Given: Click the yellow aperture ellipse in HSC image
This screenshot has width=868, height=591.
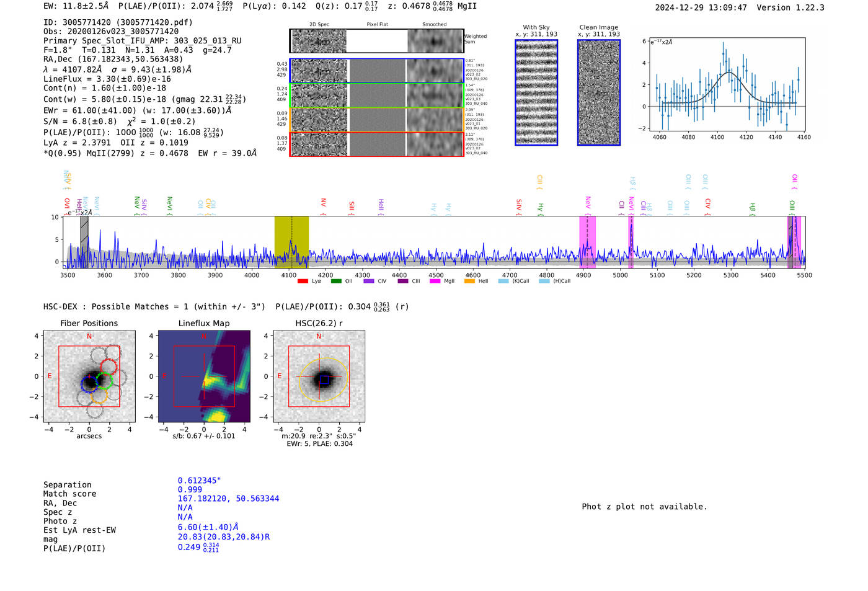Looking at the screenshot, I should (x=323, y=378).
